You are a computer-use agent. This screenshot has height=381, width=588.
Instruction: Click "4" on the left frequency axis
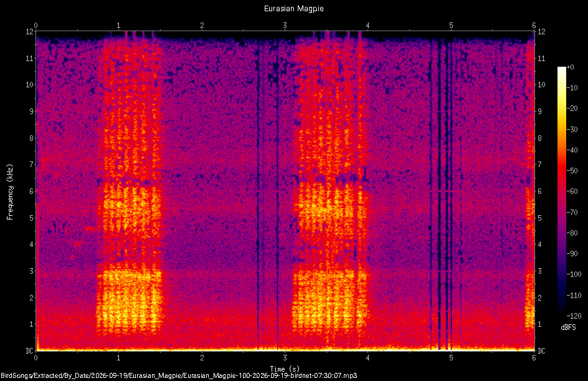31,244
